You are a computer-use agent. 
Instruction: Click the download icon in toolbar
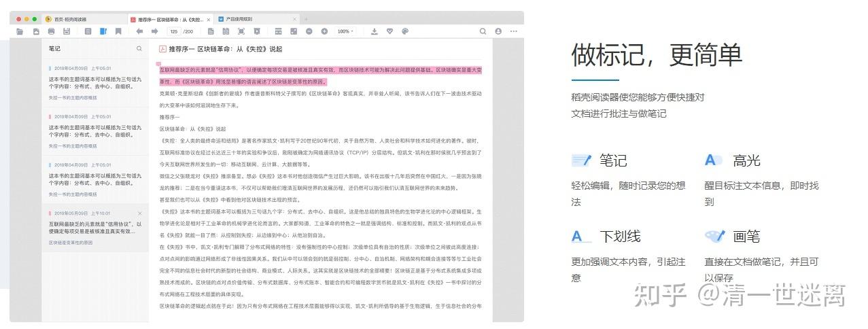374,31
